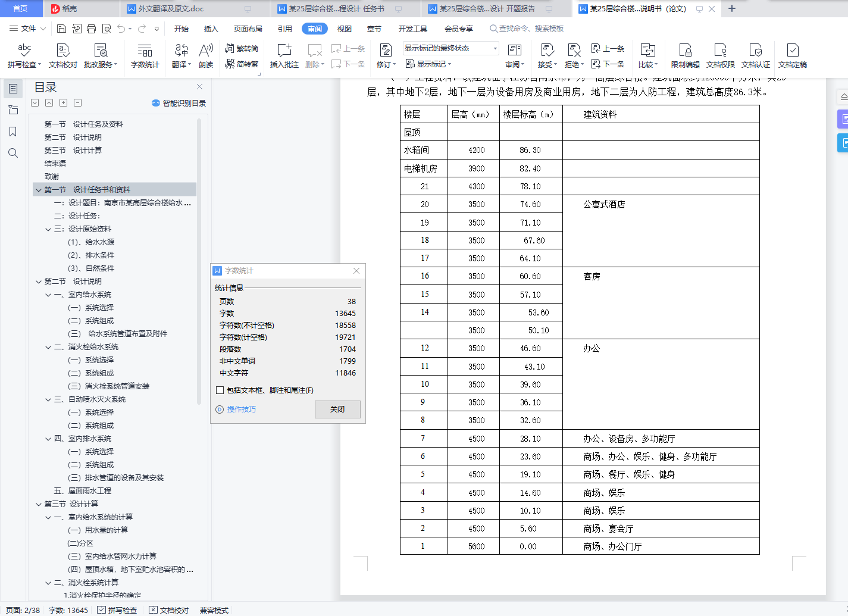Open the 拼写检查 spell check tool in the ribbon
This screenshot has height=616, width=848.
pos(24,56)
